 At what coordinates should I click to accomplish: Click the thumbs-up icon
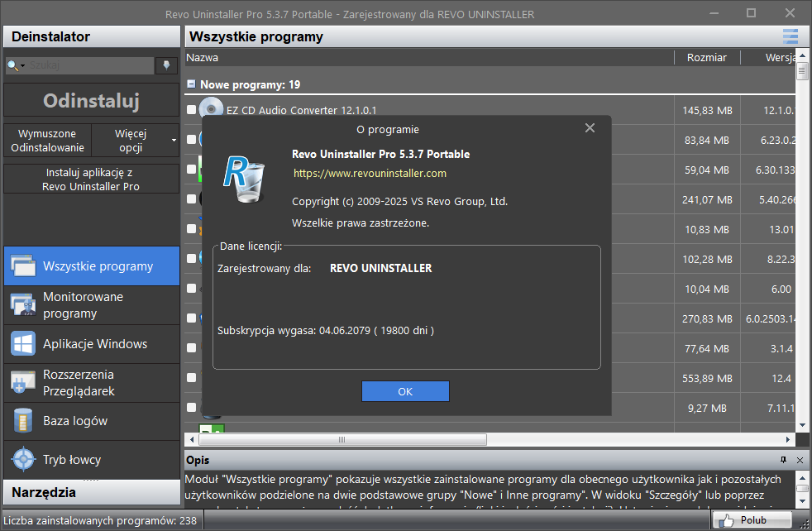coord(726,520)
